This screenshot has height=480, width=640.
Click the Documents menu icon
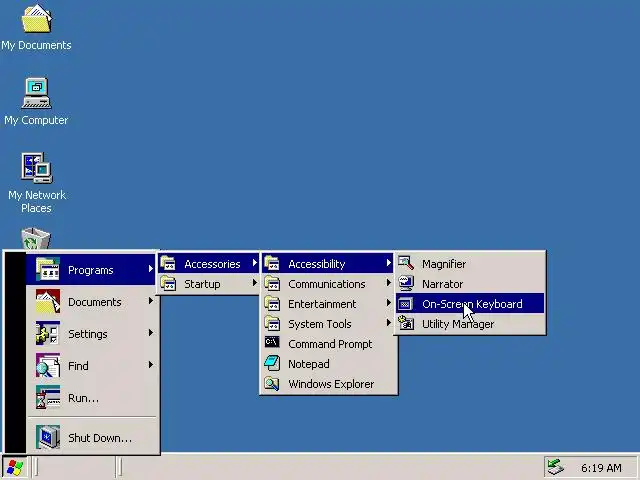(x=48, y=301)
